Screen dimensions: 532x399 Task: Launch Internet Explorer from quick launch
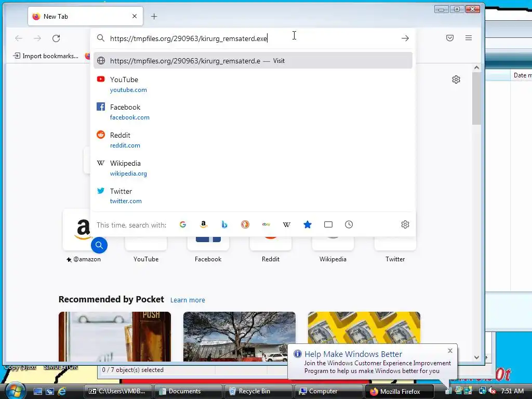(62, 391)
